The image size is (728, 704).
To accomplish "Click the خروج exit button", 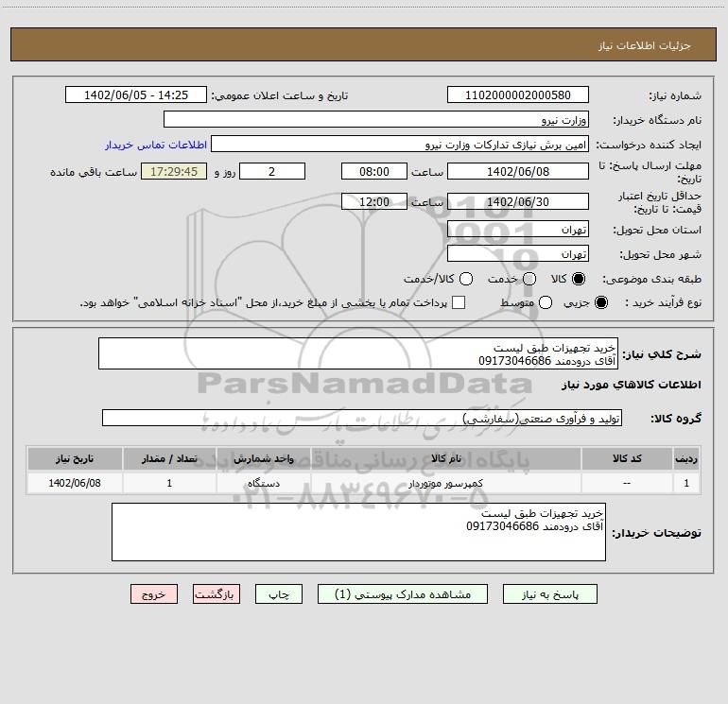I will [x=154, y=594].
